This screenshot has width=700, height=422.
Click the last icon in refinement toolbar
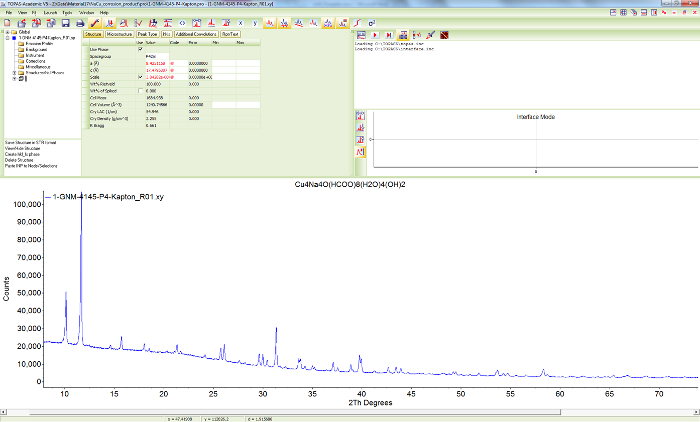click(443, 33)
